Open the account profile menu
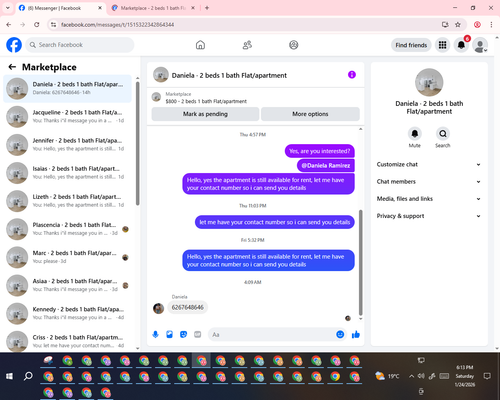 [480, 45]
